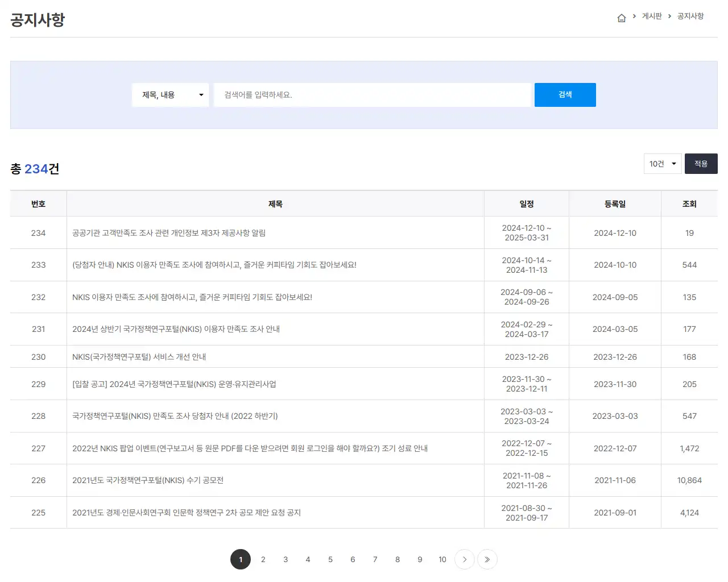Open the 2021년도 NKIS 수기 공모전 notice

tap(148, 480)
